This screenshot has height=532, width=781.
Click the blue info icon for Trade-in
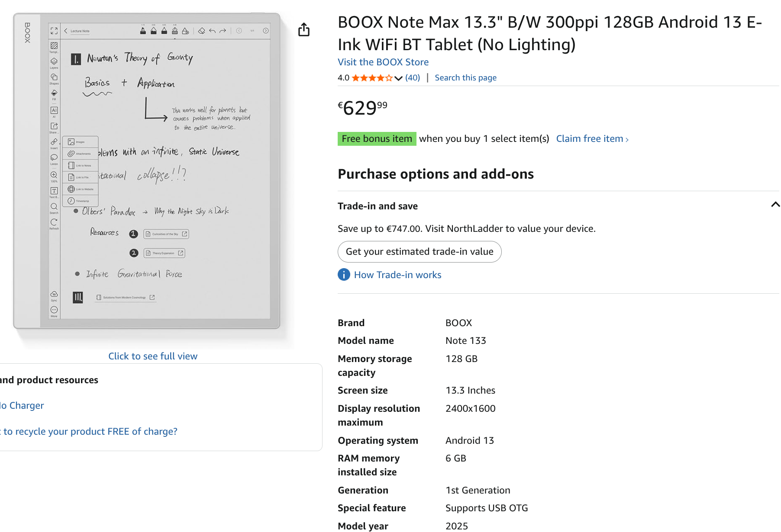coord(344,275)
